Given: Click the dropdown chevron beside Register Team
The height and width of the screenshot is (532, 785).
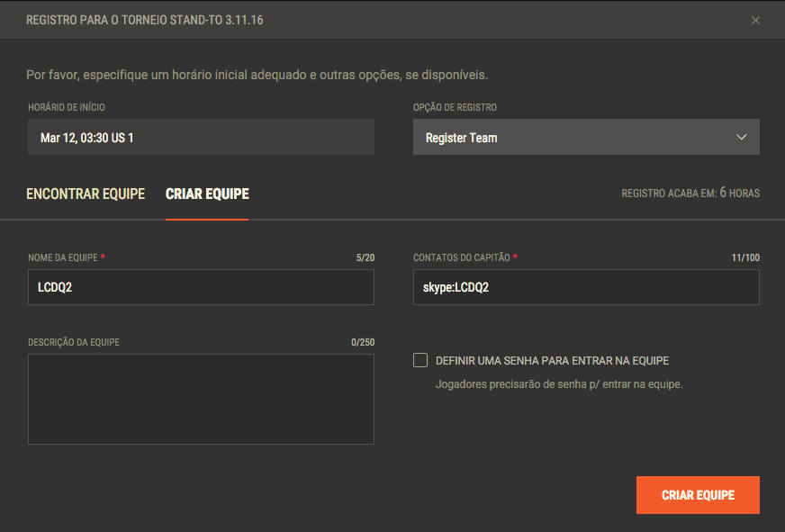Looking at the screenshot, I should tap(741, 138).
